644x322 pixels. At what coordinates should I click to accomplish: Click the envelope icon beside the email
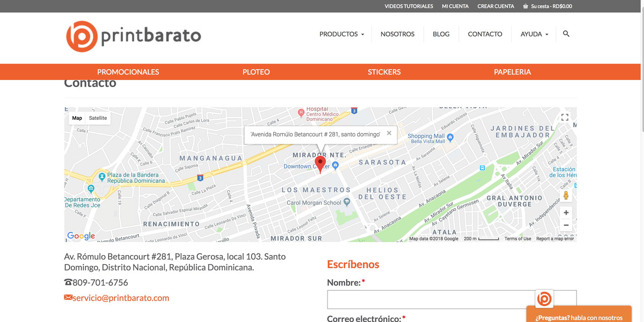pyautogui.click(x=68, y=298)
